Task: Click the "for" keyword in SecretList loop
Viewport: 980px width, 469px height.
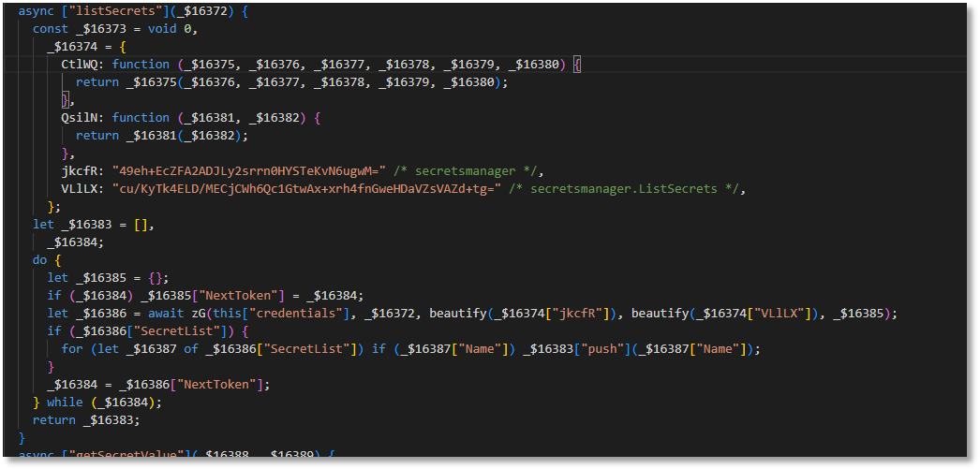Action: click(72, 349)
